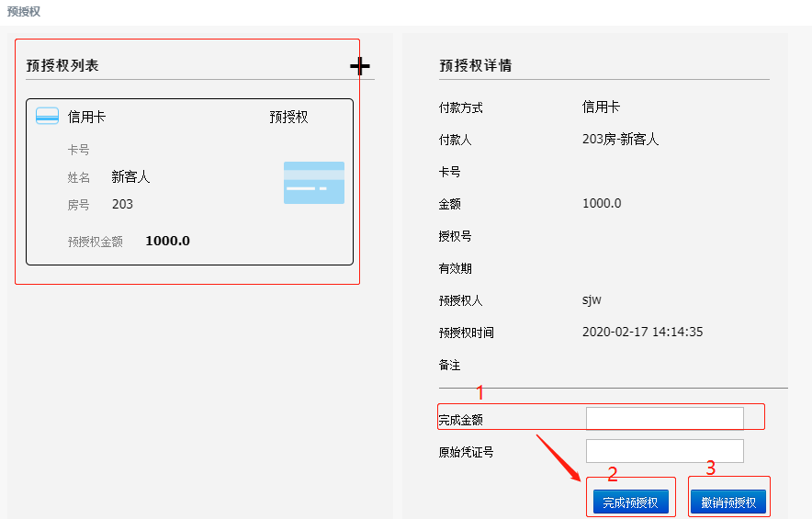Click the 预授权人 label
The image size is (812, 519).
(461, 300)
